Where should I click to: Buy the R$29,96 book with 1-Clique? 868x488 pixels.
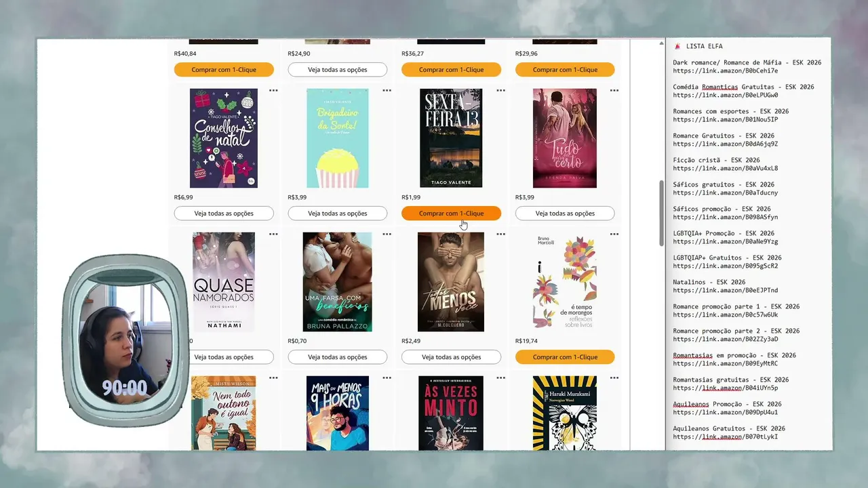tap(565, 70)
